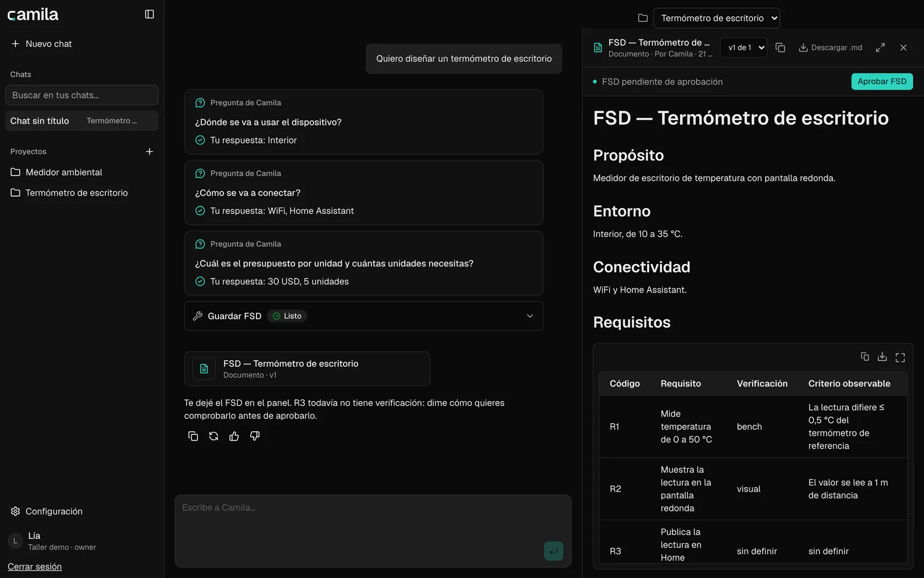Close the FSD document panel
Viewport: 924px width, 578px height.
903,48
